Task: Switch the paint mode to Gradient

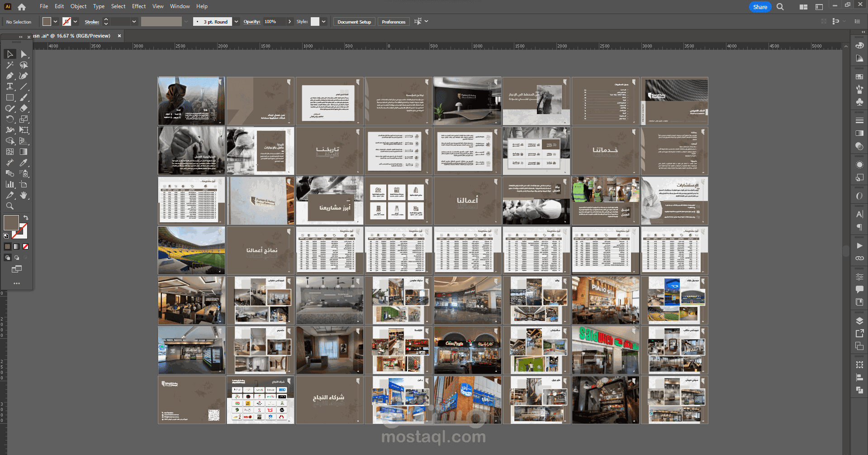Action: coord(17,247)
